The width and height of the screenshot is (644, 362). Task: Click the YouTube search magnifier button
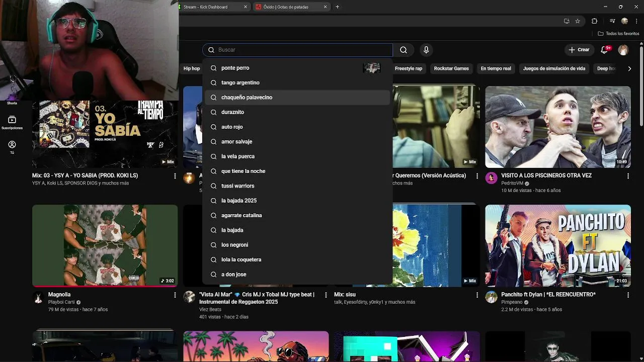404,50
